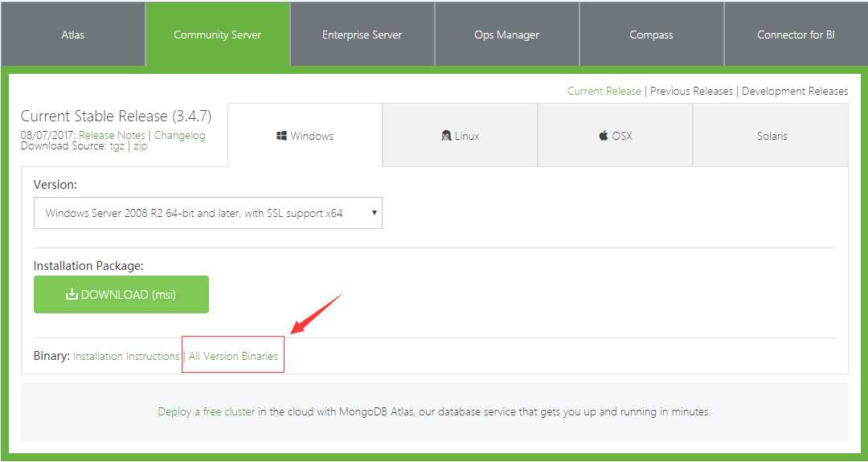Download source as tgz
868x462 pixels.
pos(117,146)
